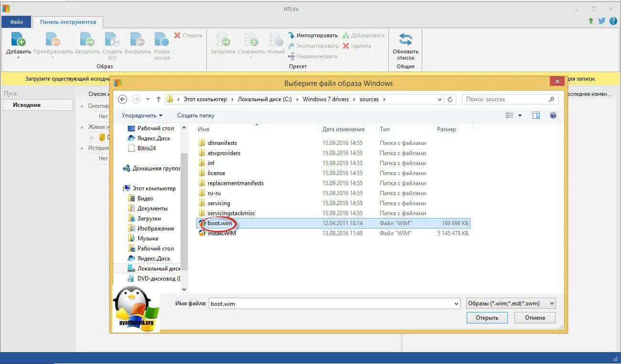Toggle the preview pane icon
The height and width of the screenshot is (364, 621).
click(536, 115)
